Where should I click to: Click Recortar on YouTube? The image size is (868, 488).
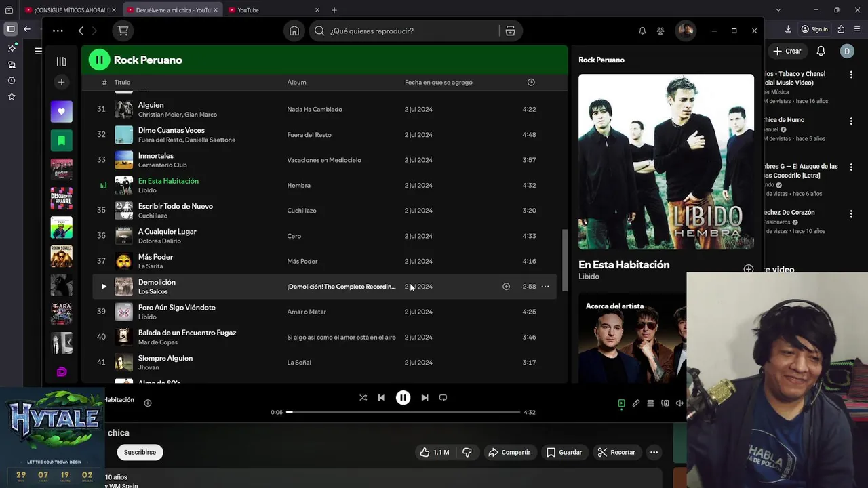tap(616, 452)
